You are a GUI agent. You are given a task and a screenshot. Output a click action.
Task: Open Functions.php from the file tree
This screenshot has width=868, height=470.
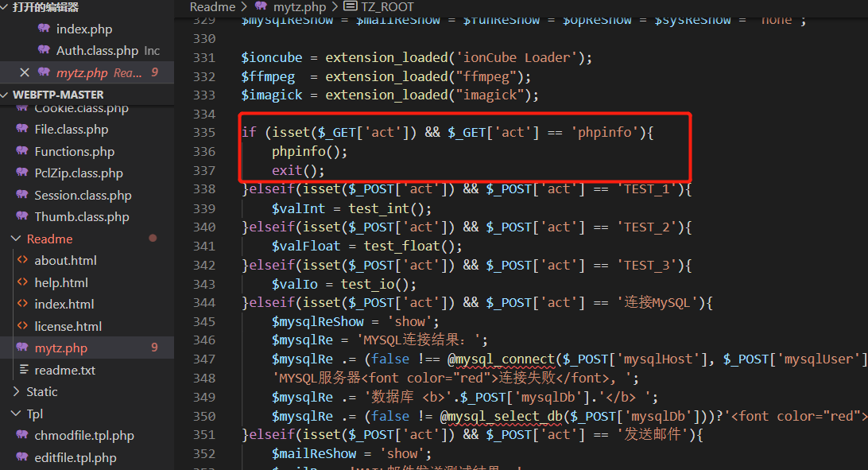74,152
